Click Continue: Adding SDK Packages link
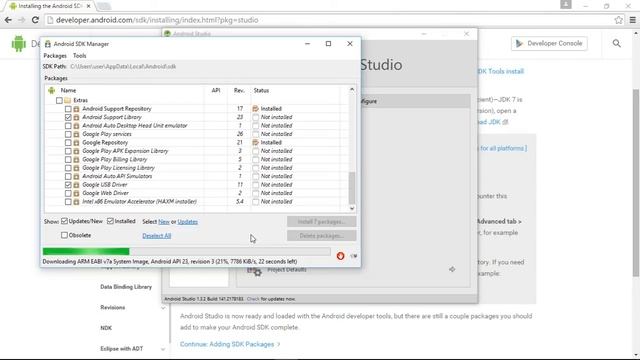640x360 pixels. (x=230, y=344)
